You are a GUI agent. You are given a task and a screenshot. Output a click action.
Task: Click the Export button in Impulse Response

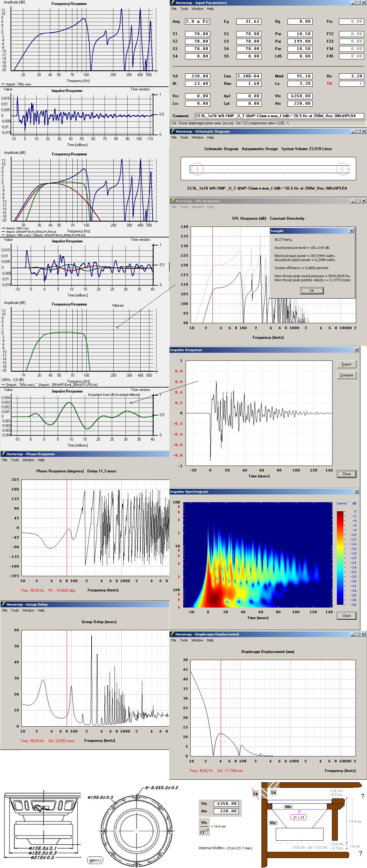347,364
